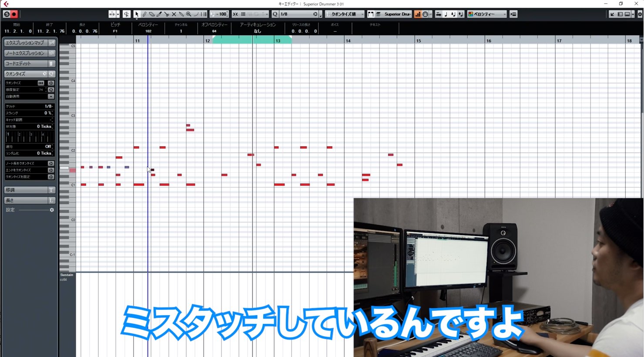Viewport: 644px width, 357px height.
Task: Adjust the スウィング 0% value
Action: pos(48,113)
